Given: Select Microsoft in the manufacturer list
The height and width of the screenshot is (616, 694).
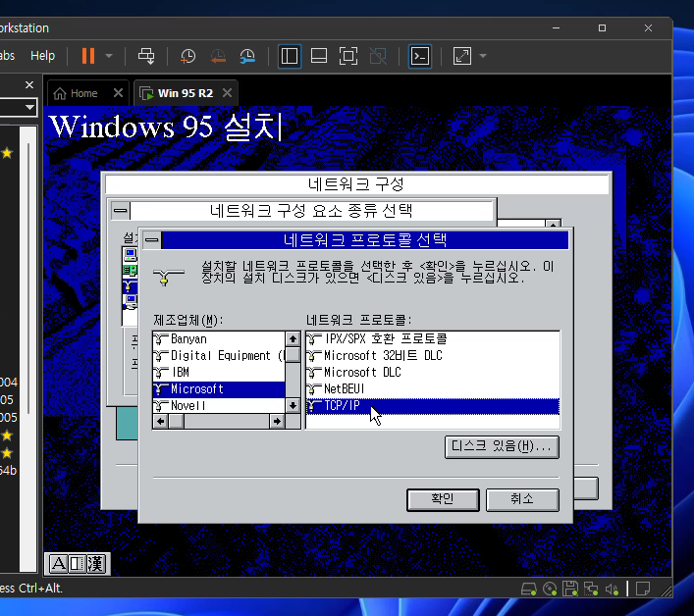Looking at the screenshot, I should 219,389.
